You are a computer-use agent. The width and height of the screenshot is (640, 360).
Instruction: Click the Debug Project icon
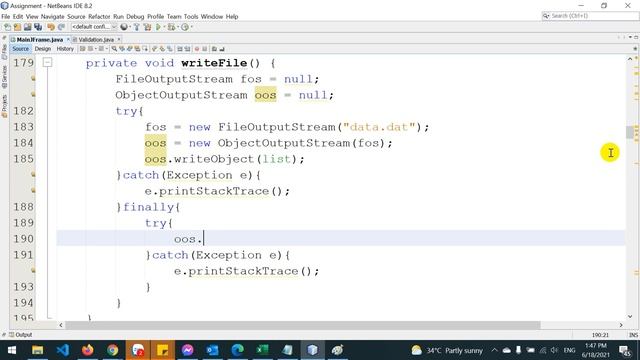pyautogui.click(x=171, y=27)
